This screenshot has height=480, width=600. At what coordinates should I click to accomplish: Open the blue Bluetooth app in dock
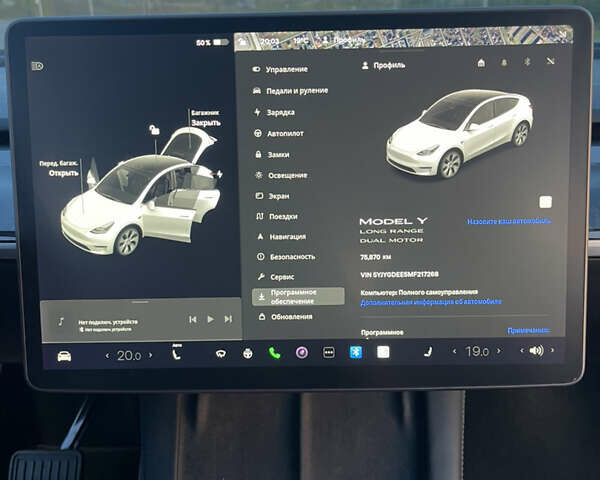click(x=356, y=352)
